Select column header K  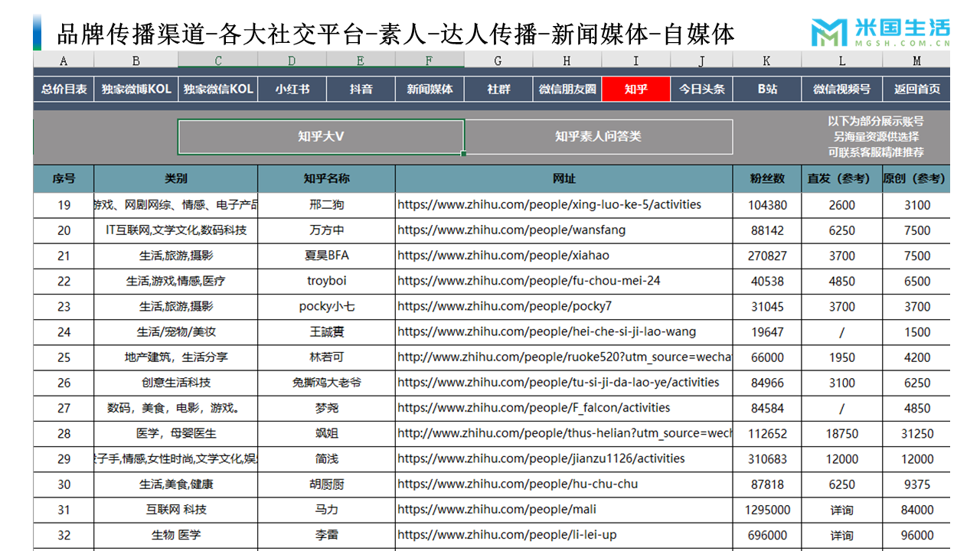click(767, 60)
